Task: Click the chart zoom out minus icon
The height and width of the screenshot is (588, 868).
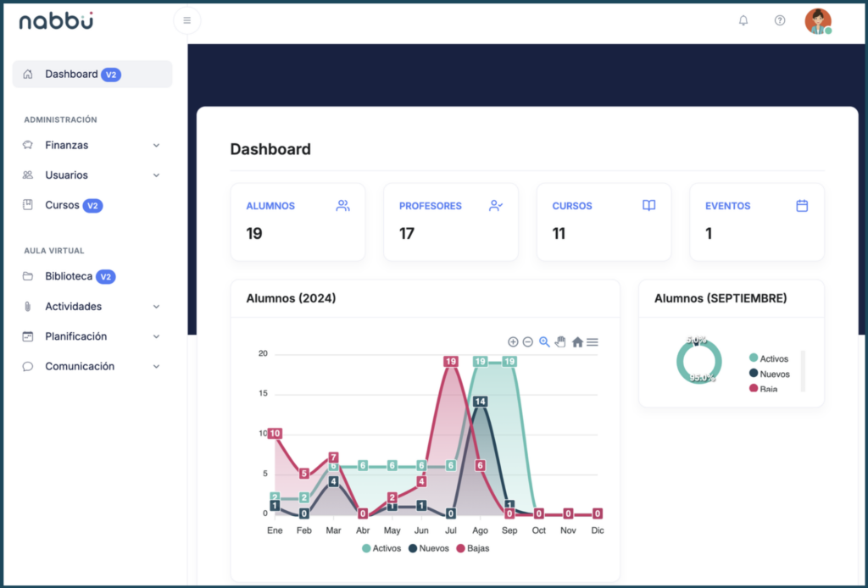Action: click(527, 341)
